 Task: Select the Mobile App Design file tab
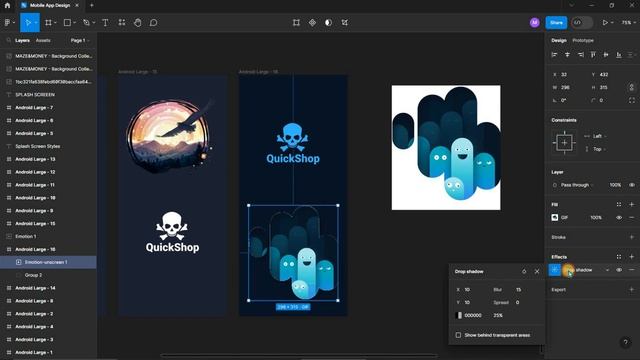pyautogui.click(x=49, y=5)
